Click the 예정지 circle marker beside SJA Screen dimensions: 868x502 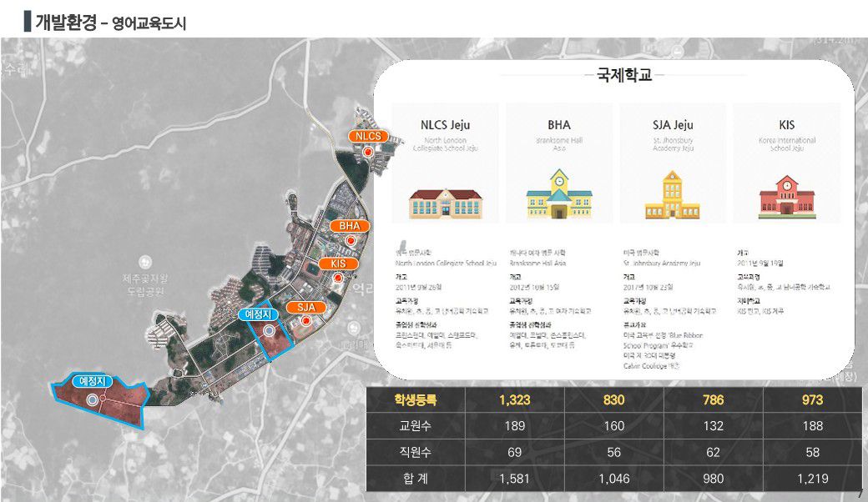tap(270, 331)
